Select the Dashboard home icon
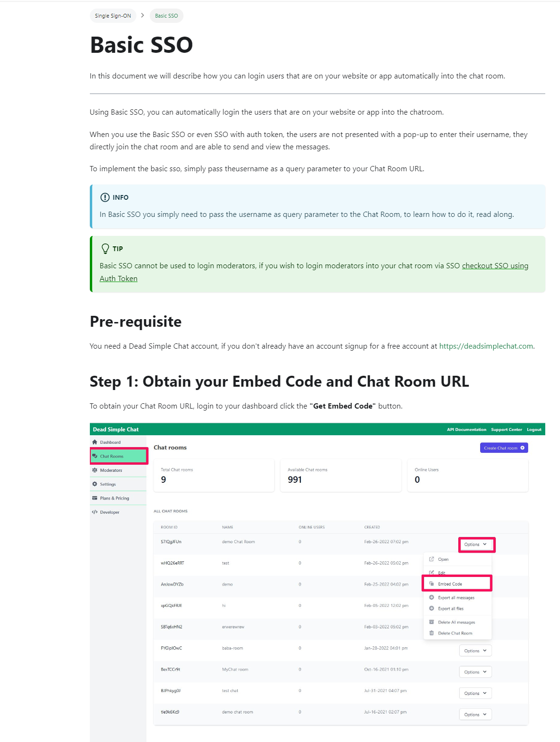This screenshot has height=742, width=560. tap(95, 442)
